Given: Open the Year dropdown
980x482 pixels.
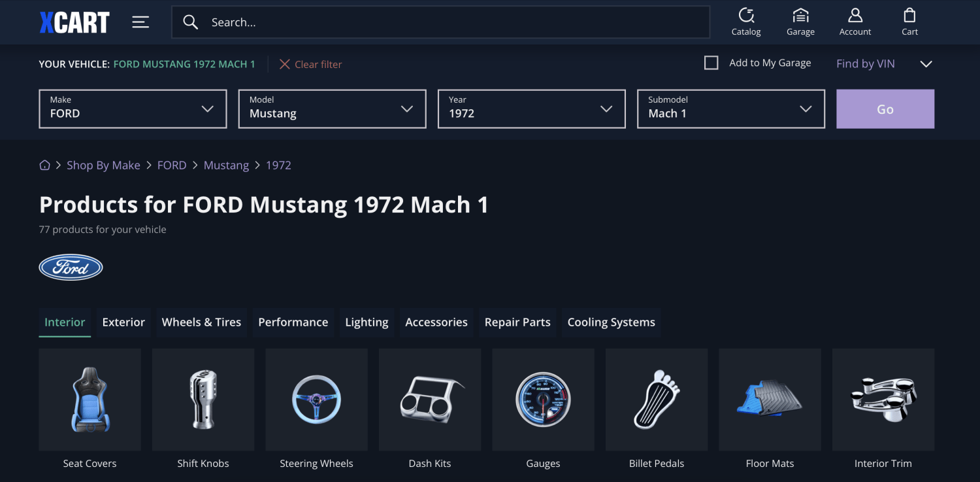Looking at the screenshot, I should click(x=531, y=109).
